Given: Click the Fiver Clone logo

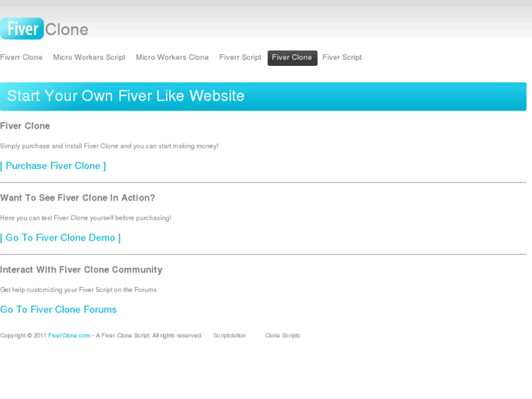Looking at the screenshot, I should click(45, 29).
